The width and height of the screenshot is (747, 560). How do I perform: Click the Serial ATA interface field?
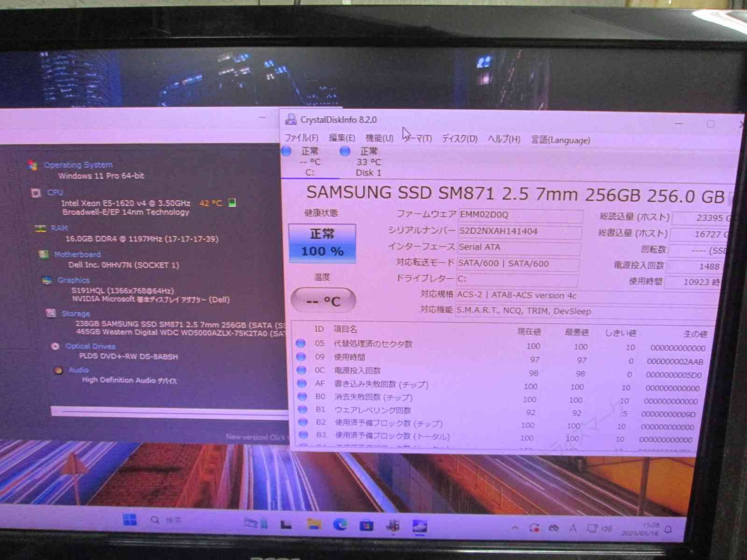pyautogui.click(x=518, y=247)
